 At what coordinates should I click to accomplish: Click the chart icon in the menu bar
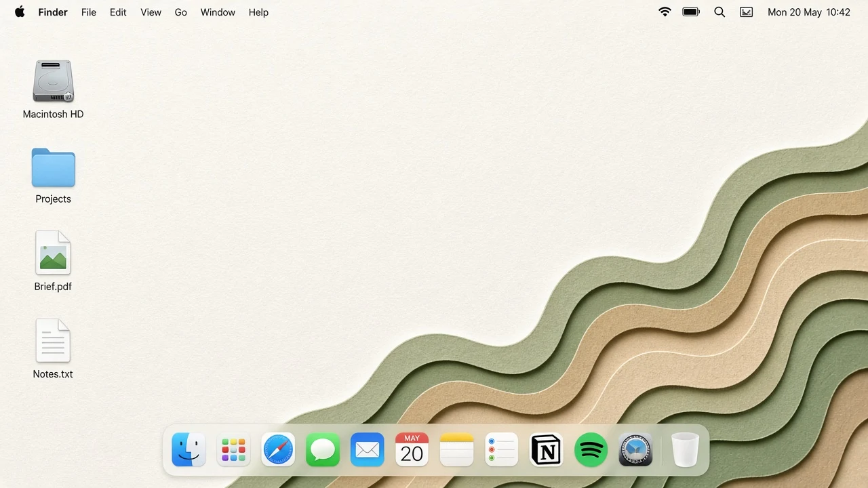pyautogui.click(x=746, y=12)
